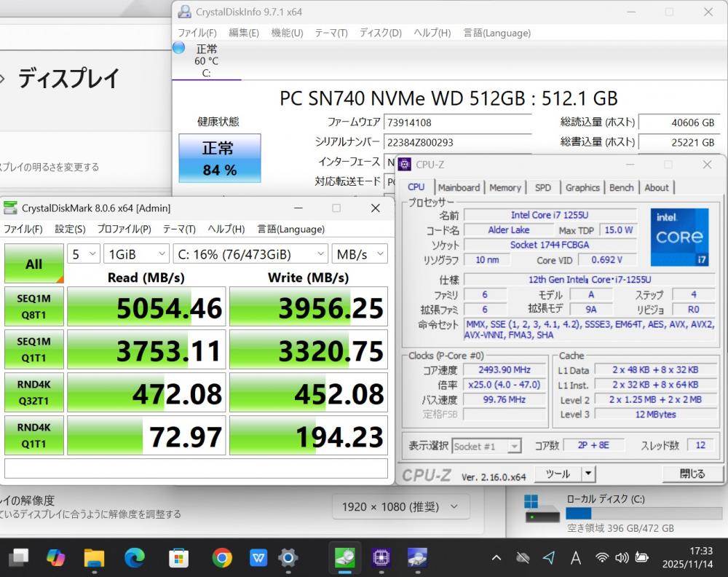728x577 pixels.
Task: Switch to the CPU-Z Bench tab
Action: [621, 188]
